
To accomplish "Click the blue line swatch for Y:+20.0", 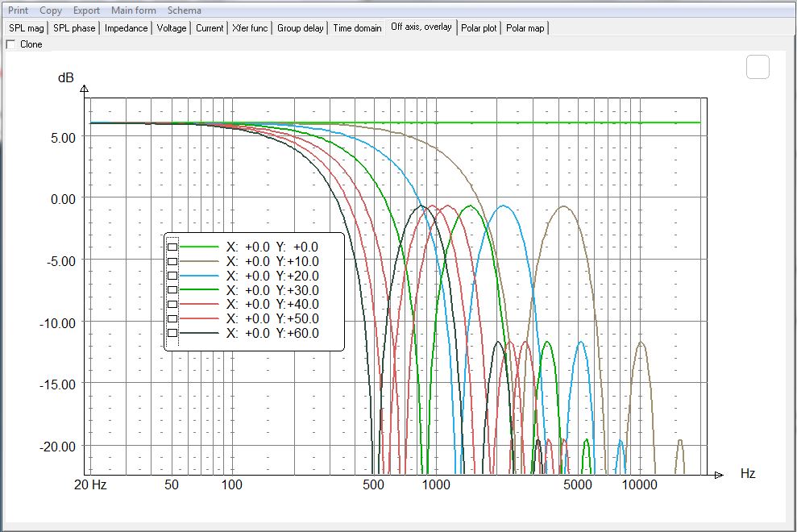I will [x=200, y=276].
